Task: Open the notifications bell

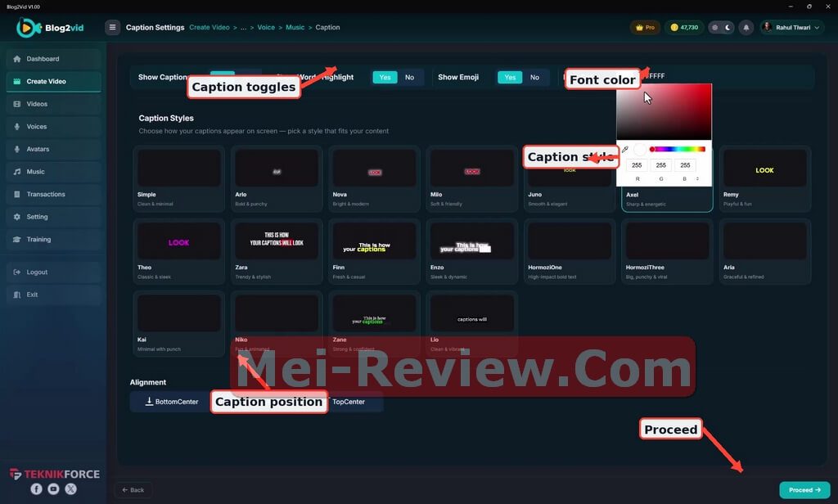Action: (746, 27)
